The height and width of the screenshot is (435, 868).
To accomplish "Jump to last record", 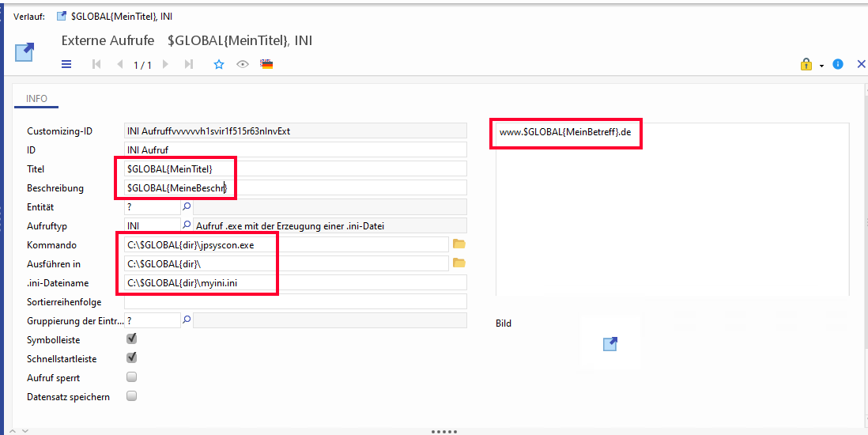I will tap(189, 64).
